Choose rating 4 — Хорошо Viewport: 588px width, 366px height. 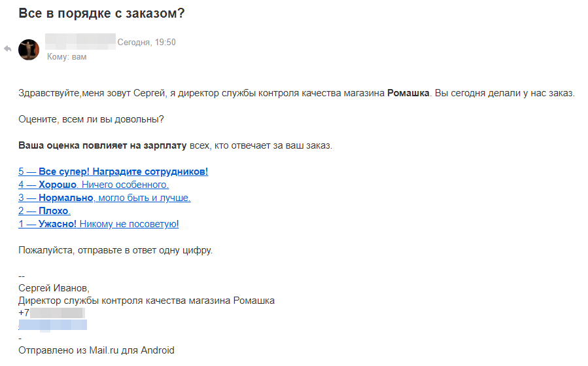(x=94, y=185)
